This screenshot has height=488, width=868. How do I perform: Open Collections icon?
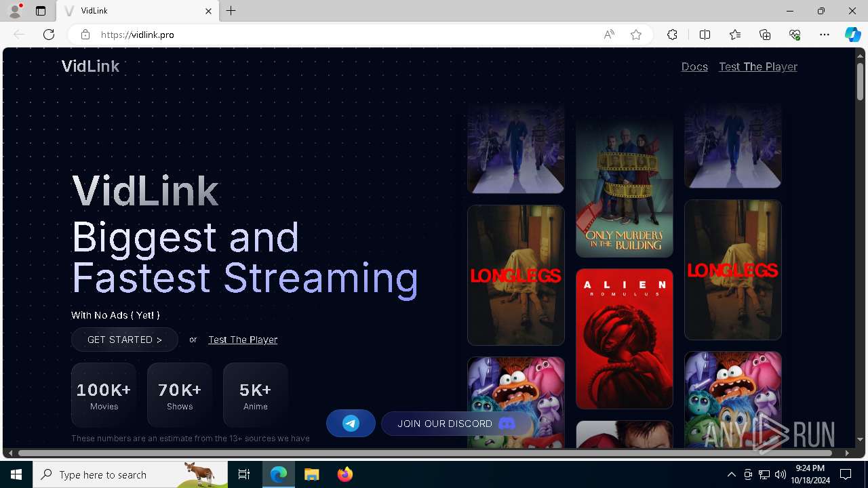[765, 35]
